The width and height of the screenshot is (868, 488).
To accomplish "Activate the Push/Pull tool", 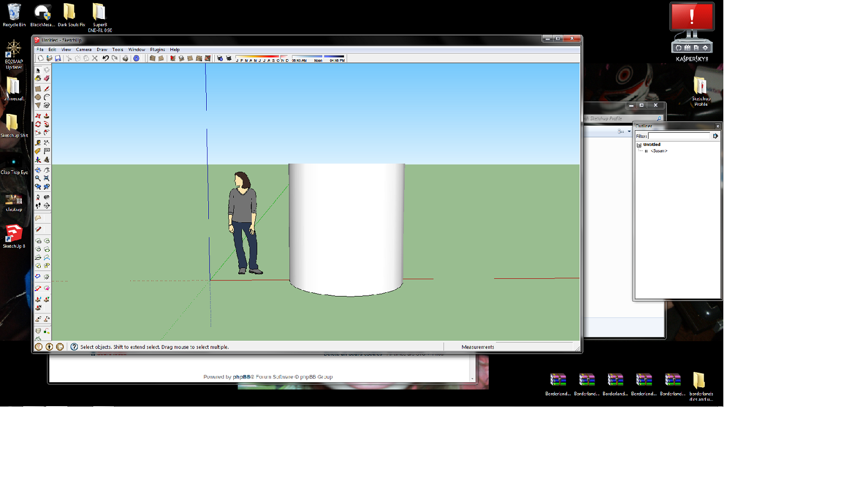I will (47, 115).
